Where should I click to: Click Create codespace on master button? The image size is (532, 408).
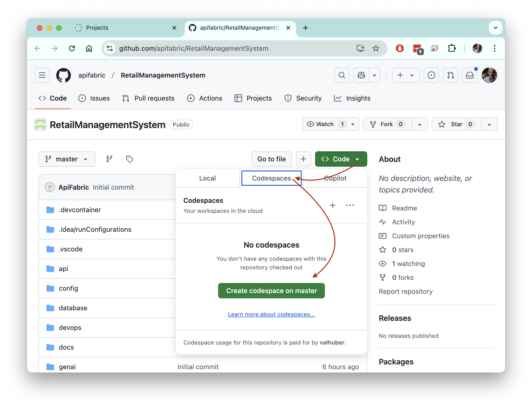pyautogui.click(x=271, y=291)
